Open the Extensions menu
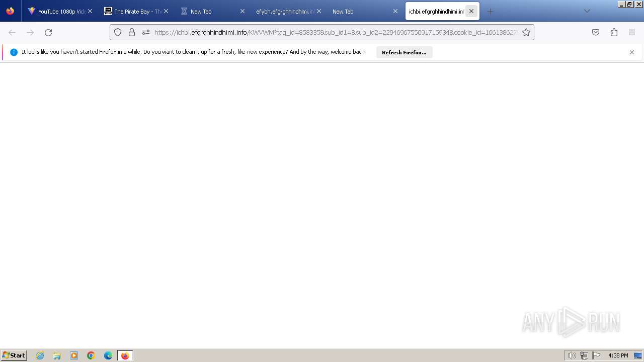Image resolution: width=644 pixels, height=362 pixels. (x=614, y=32)
